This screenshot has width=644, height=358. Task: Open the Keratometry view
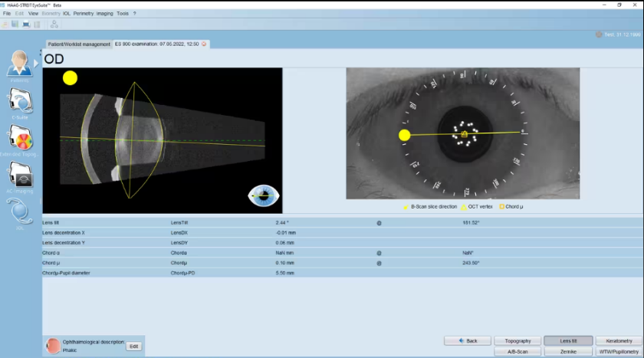click(619, 340)
